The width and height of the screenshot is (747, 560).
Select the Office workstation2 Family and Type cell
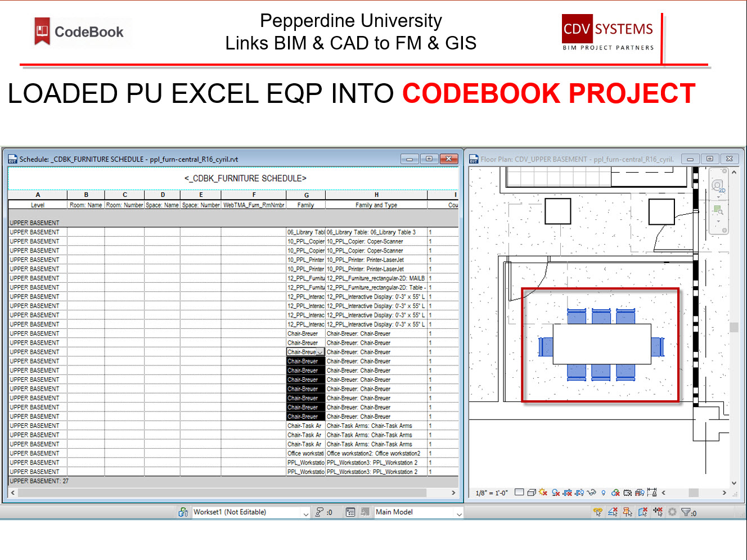376,453
